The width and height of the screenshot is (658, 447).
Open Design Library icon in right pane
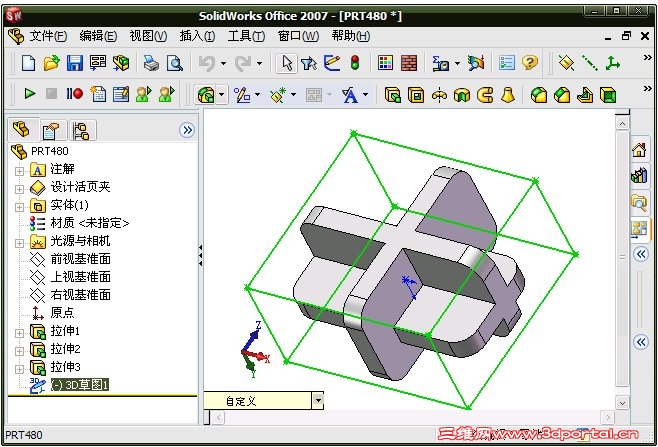639,175
